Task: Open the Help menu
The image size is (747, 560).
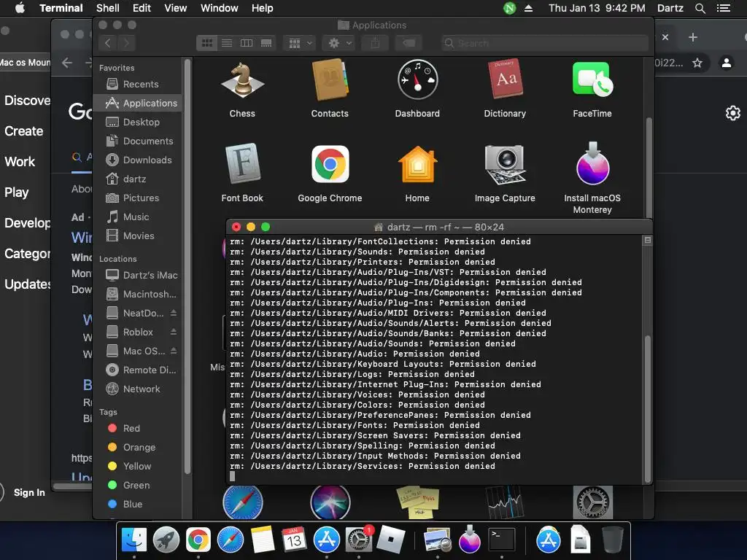Action: pyautogui.click(x=263, y=8)
